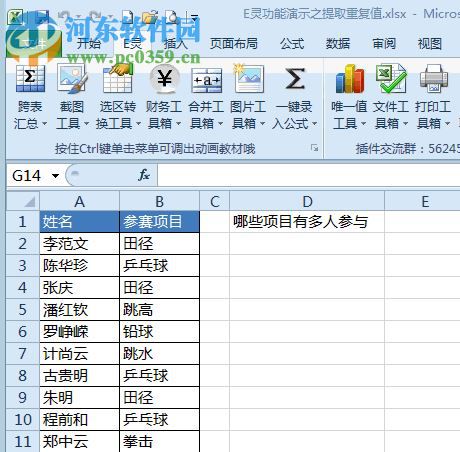460x452 pixels.
Task: Expand the 合并工具箱 dropdown arrow
Action: click(220, 124)
